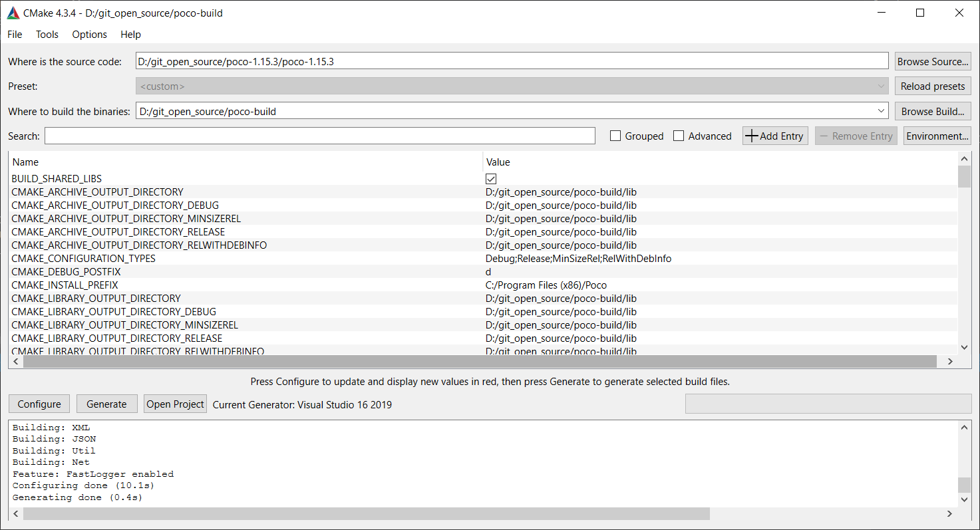The width and height of the screenshot is (980, 530).
Task: Expand the build binaries path dropdown
Action: click(x=882, y=111)
